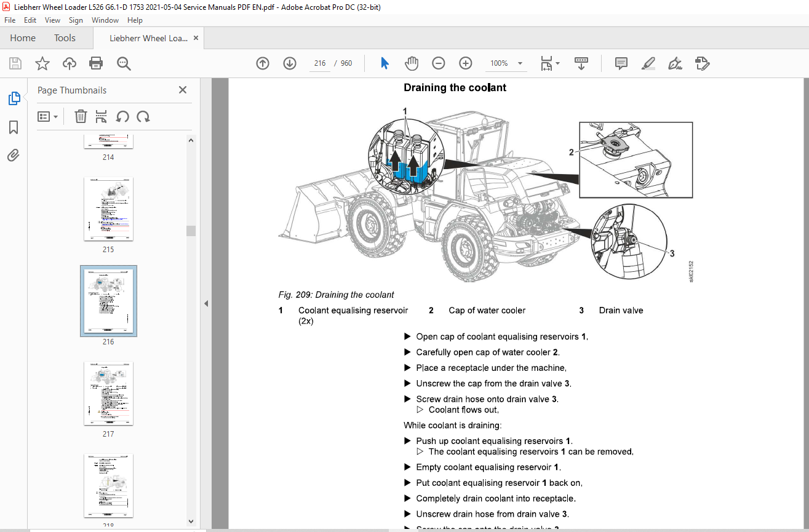Choose the Selection arrow tool
Image resolution: width=809 pixels, height=532 pixels.
(385, 63)
